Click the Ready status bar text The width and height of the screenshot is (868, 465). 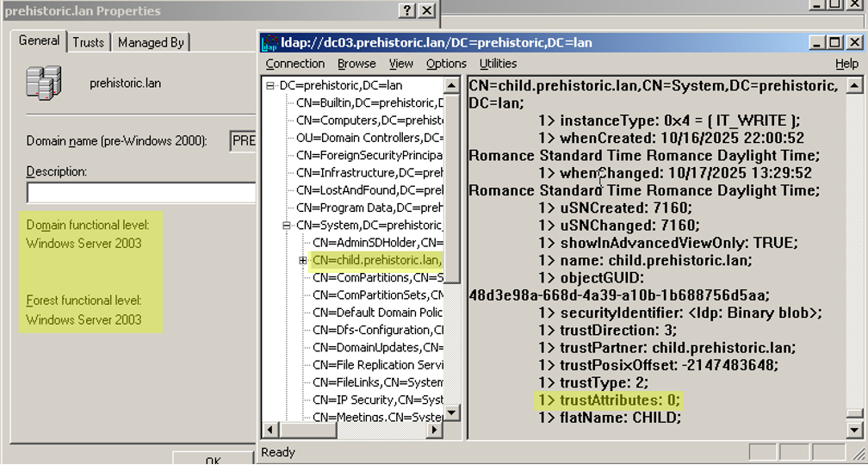pyautogui.click(x=278, y=452)
